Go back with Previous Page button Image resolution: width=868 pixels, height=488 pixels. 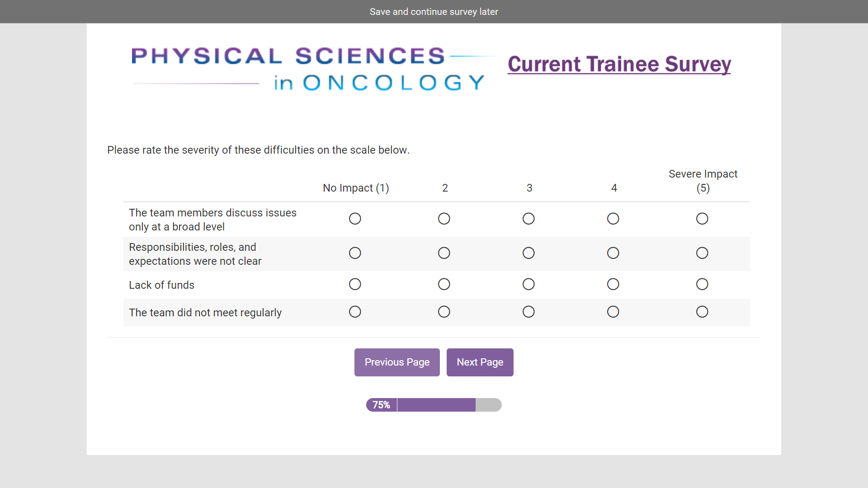(x=397, y=362)
